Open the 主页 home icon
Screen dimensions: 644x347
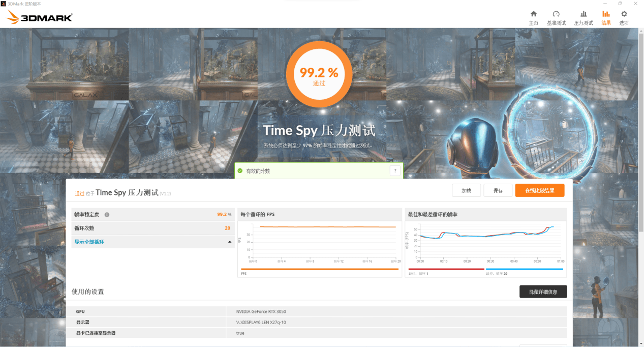533,16
